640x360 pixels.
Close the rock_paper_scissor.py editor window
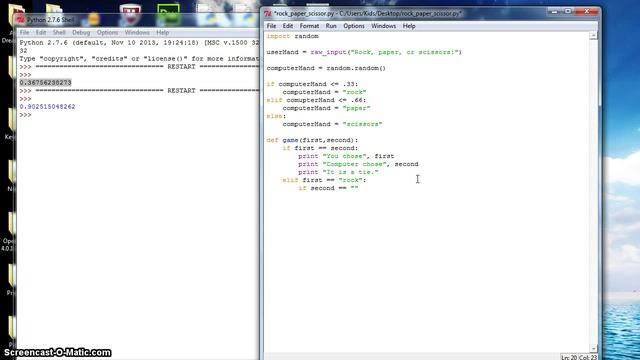[587, 12]
